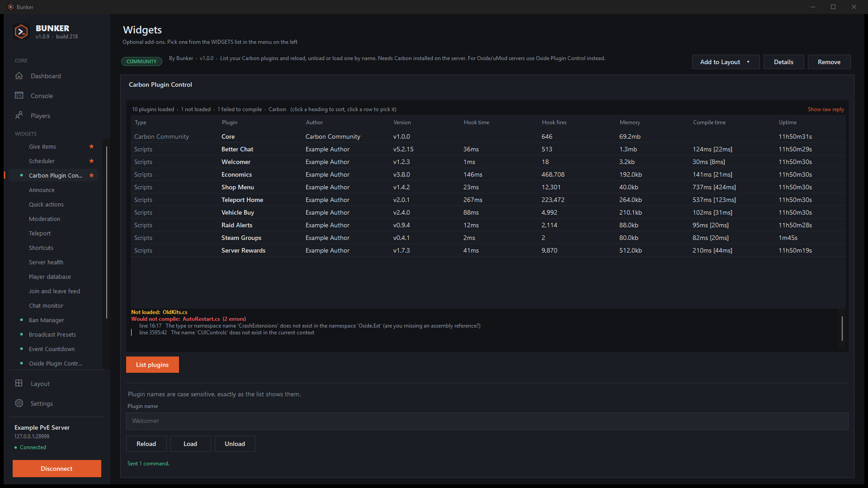This screenshot has height=488, width=868.
Task: Click the Remove button
Action: [x=829, y=62]
